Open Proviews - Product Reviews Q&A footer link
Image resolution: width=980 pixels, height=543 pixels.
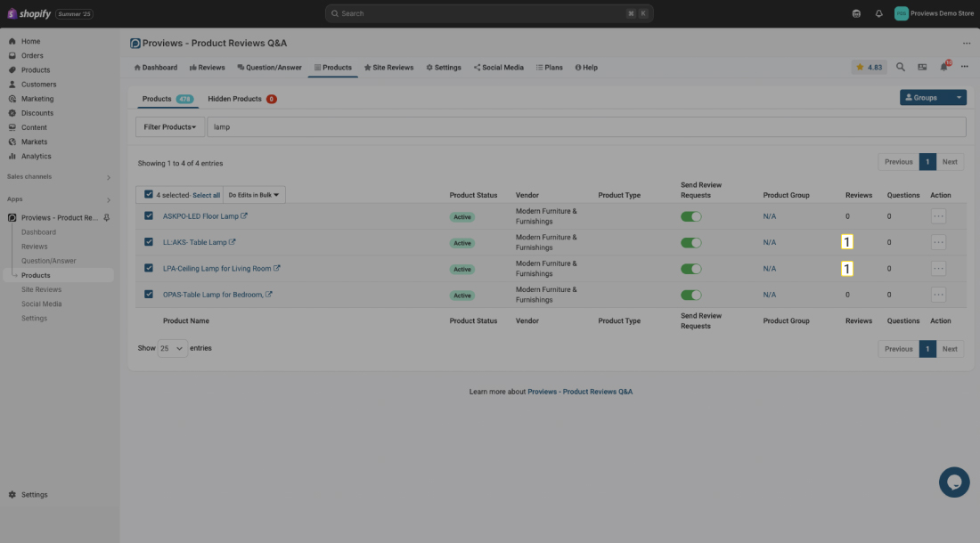(x=580, y=392)
